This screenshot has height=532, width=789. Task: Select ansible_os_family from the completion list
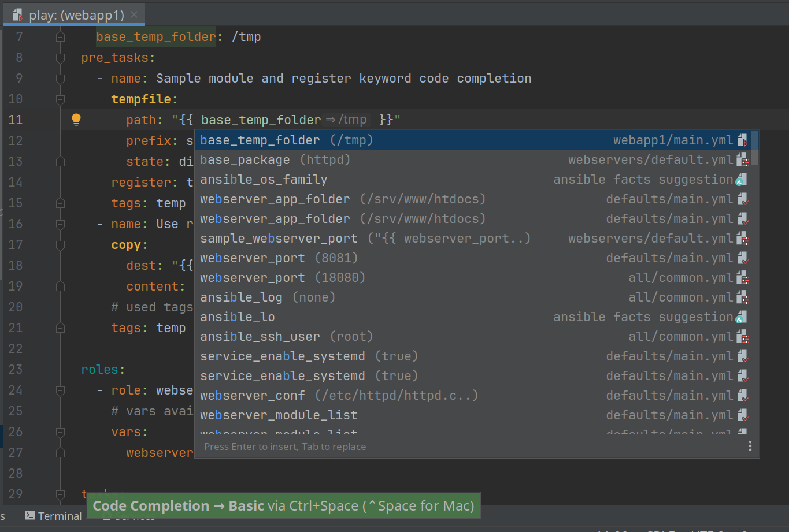pyautogui.click(x=473, y=179)
